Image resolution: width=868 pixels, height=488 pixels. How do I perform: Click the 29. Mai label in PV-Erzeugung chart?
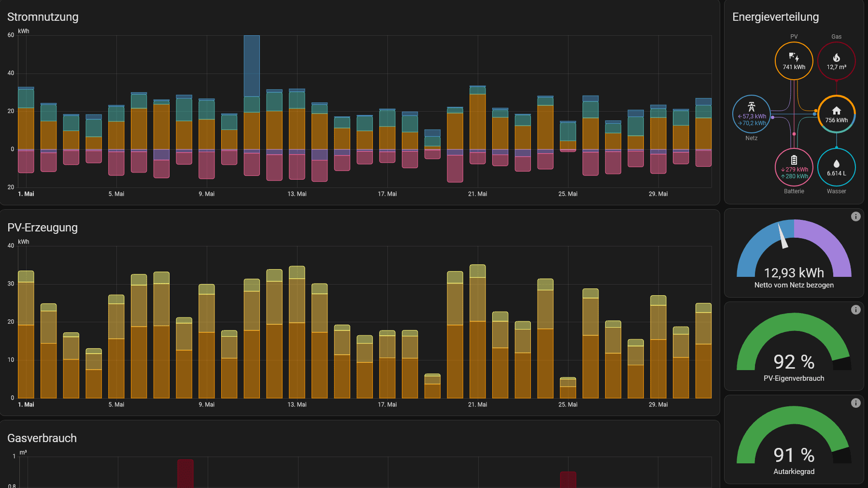pos(658,404)
